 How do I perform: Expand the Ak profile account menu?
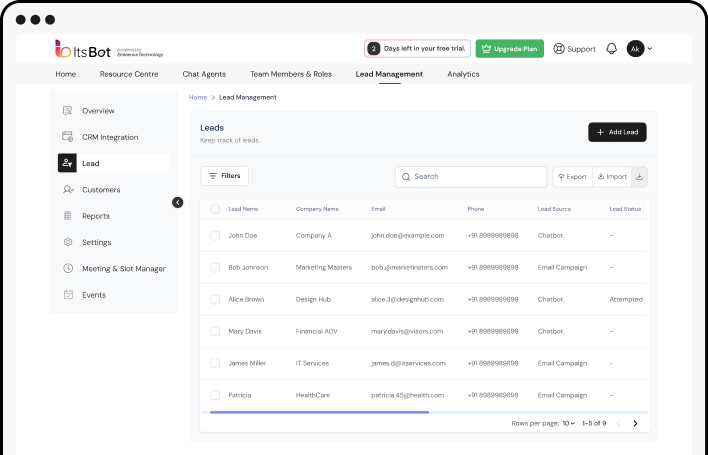(640, 48)
